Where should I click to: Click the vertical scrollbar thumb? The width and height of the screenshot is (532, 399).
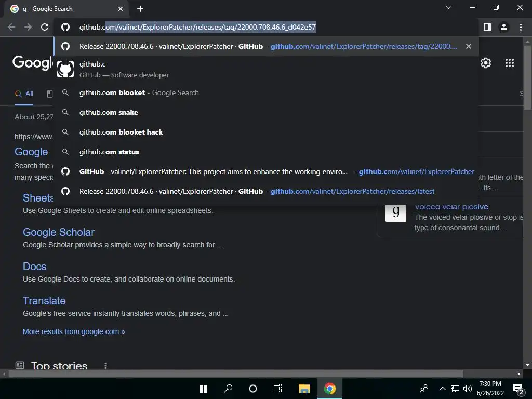tap(527, 78)
